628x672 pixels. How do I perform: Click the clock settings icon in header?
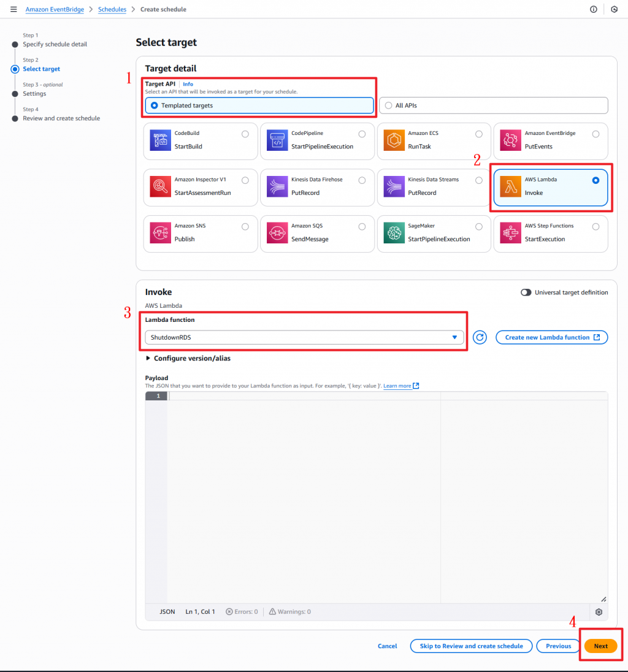point(614,9)
